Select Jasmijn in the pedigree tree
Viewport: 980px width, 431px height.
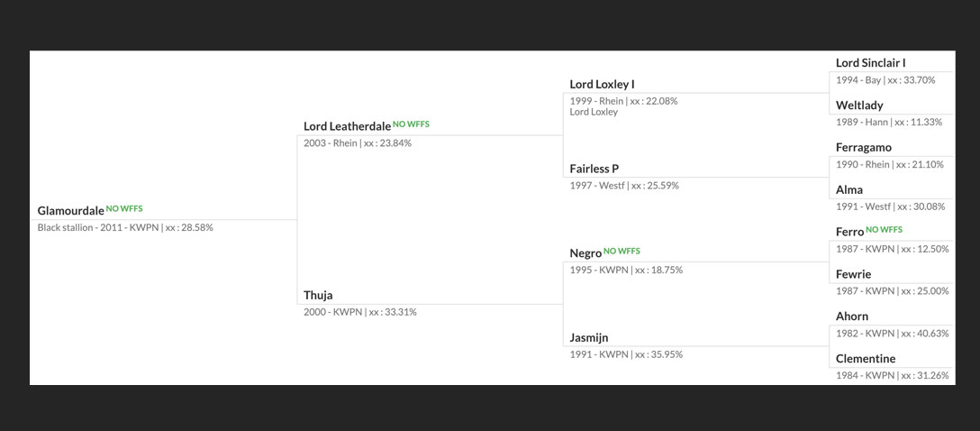[589, 338]
